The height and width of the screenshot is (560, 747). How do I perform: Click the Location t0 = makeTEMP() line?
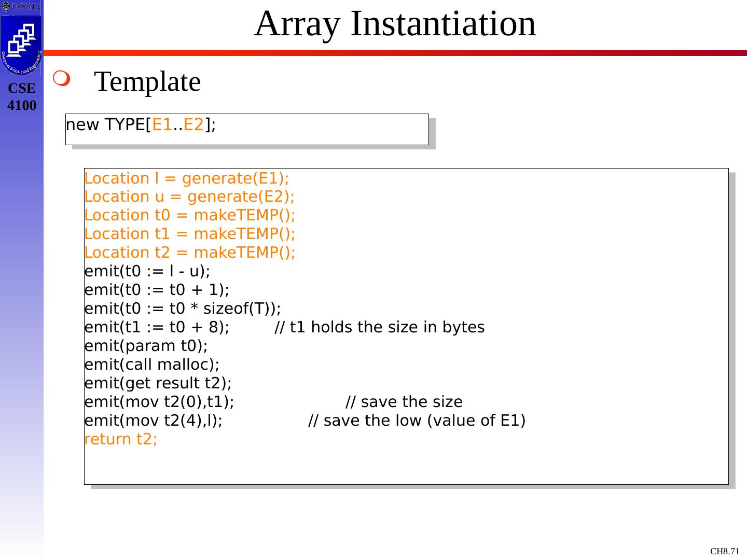pos(190,215)
